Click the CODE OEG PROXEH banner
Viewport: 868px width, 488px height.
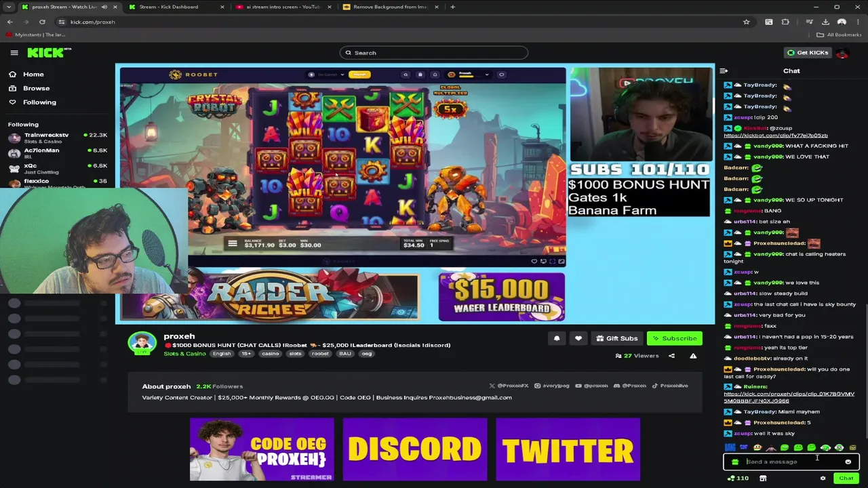click(x=262, y=449)
